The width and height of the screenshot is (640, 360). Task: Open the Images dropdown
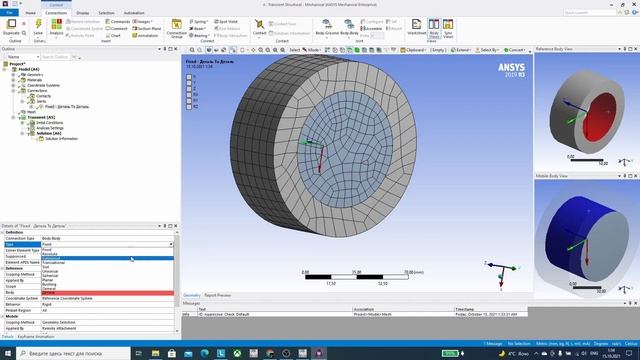[x=142, y=22]
